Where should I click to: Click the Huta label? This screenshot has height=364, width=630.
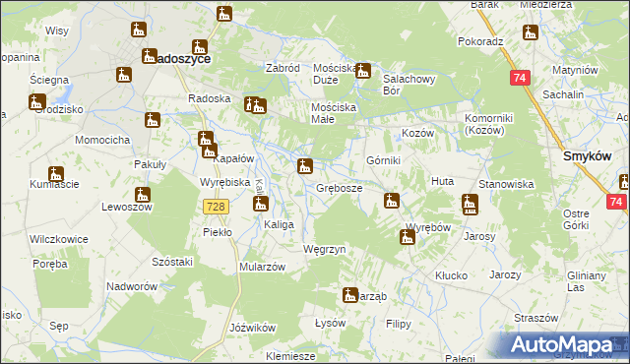coord(442,181)
